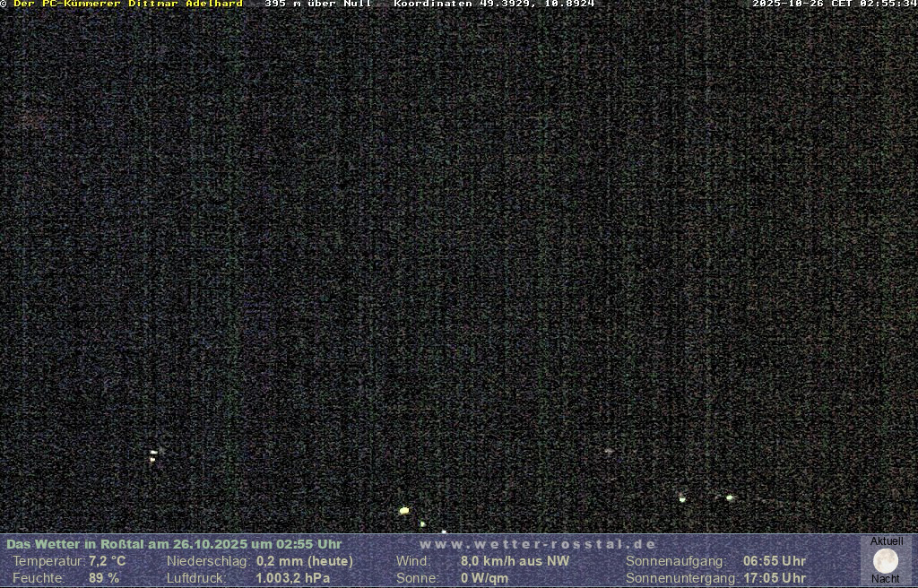
Task: Click the pair of lights at lower left
Action: click(x=153, y=455)
